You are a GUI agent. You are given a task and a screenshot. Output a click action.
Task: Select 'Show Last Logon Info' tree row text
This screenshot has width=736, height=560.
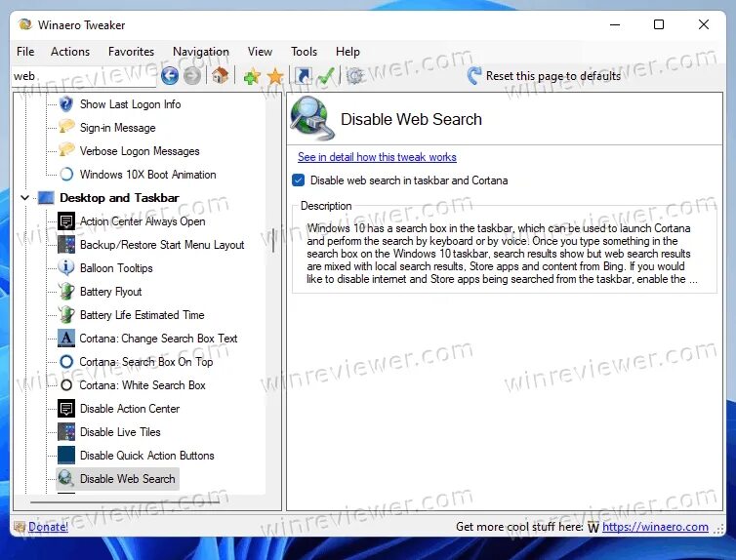tap(130, 104)
